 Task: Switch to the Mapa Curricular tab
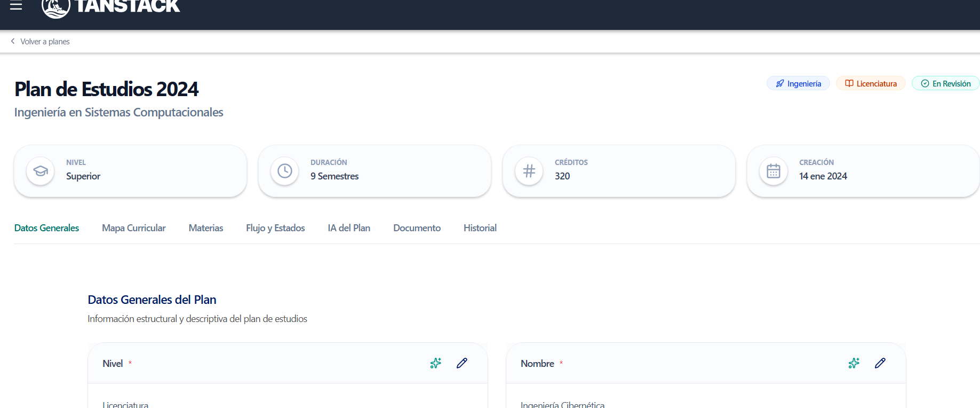[134, 228]
